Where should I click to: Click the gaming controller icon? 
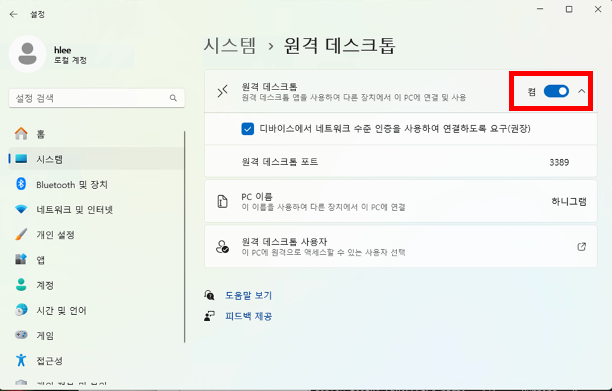point(21,335)
